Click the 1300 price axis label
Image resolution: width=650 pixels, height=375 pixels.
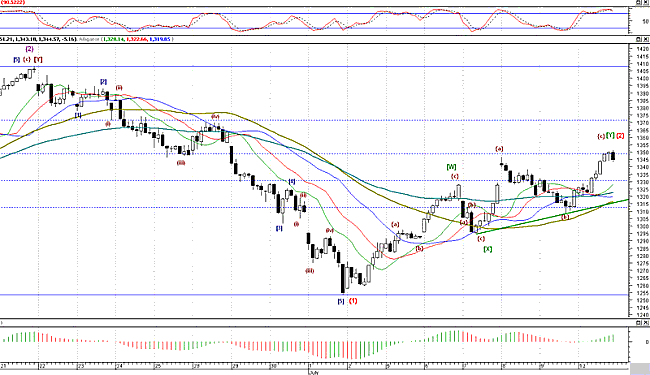(x=643, y=226)
